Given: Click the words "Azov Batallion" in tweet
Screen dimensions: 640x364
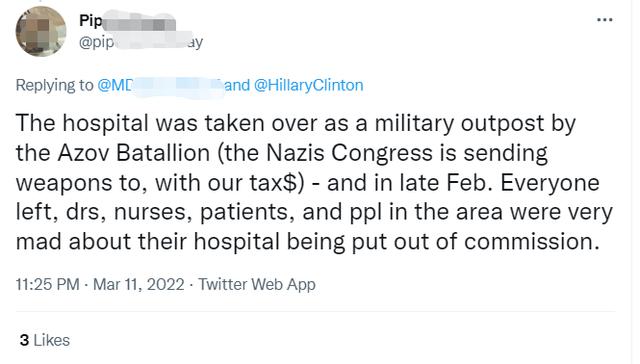Looking at the screenshot, I should point(134,153).
